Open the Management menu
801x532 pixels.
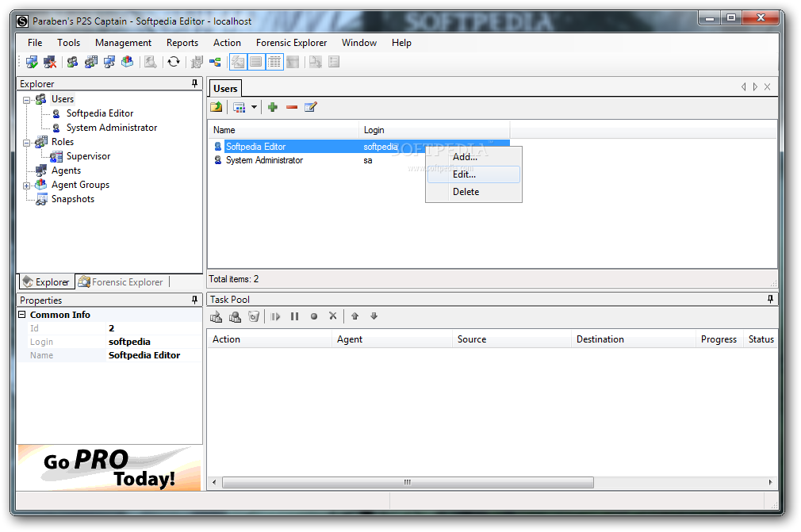tap(123, 43)
